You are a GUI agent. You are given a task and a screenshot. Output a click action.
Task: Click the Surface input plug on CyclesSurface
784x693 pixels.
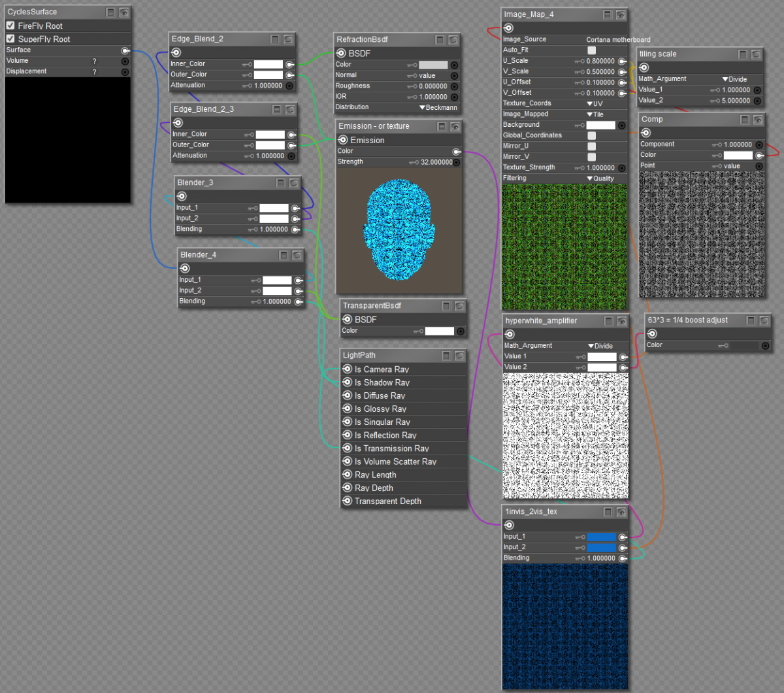pos(125,50)
